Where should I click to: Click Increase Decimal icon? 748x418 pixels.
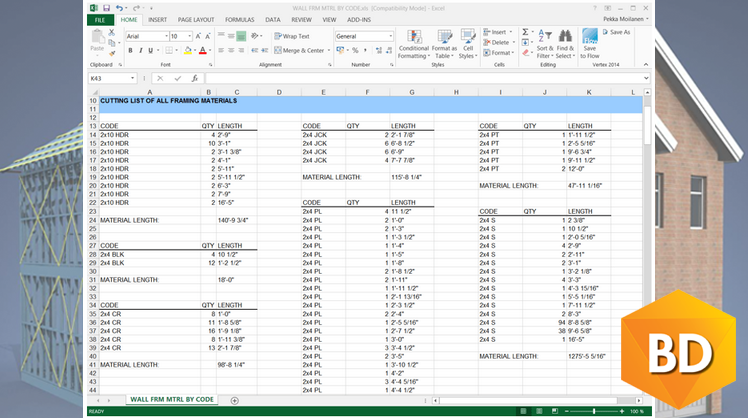pyautogui.click(x=379, y=50)
